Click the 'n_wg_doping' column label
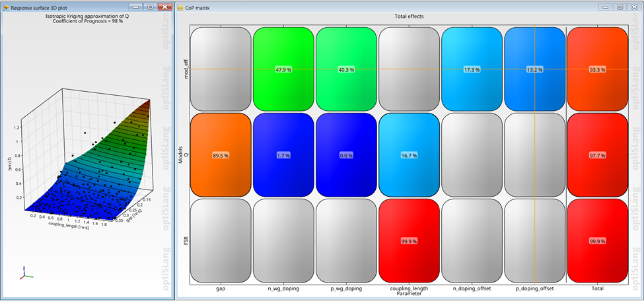 [x=283, y=288]
